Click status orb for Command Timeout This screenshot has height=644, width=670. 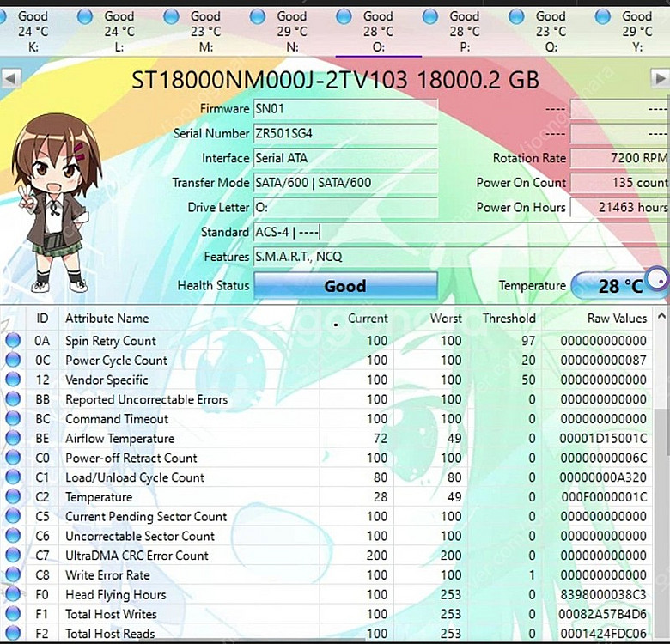pos(13,418)
